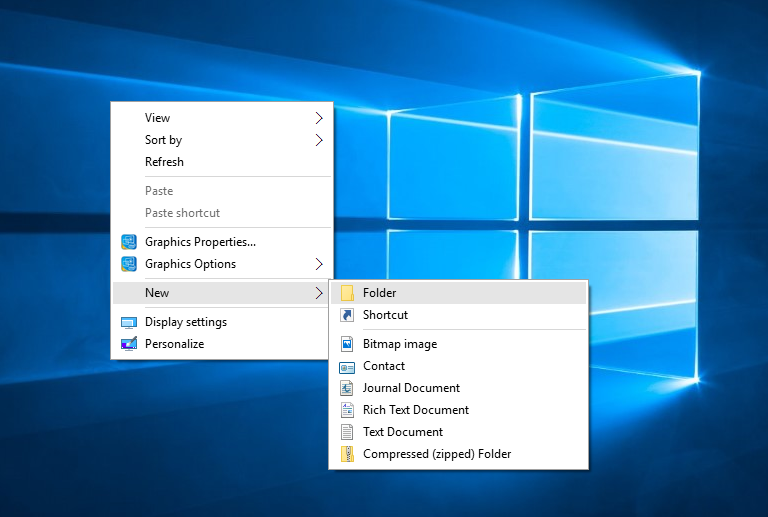Click the Personalize icon

click(x=129, y=344)
